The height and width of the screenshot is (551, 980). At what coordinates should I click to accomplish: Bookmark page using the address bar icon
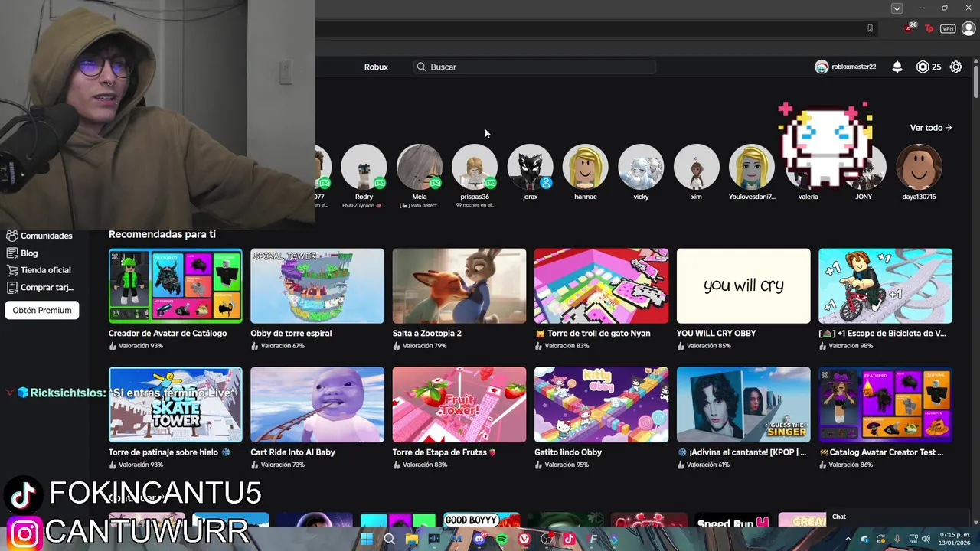point(870,28)
